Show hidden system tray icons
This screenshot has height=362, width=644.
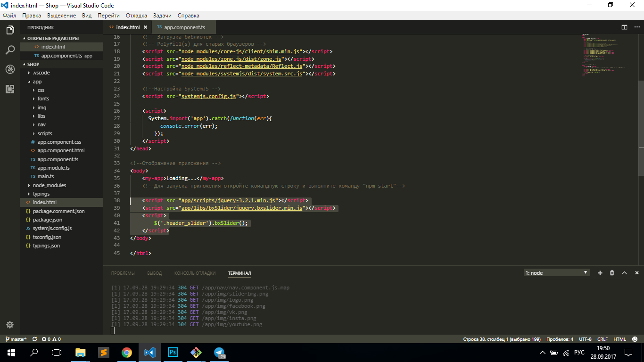coord(543,352)
